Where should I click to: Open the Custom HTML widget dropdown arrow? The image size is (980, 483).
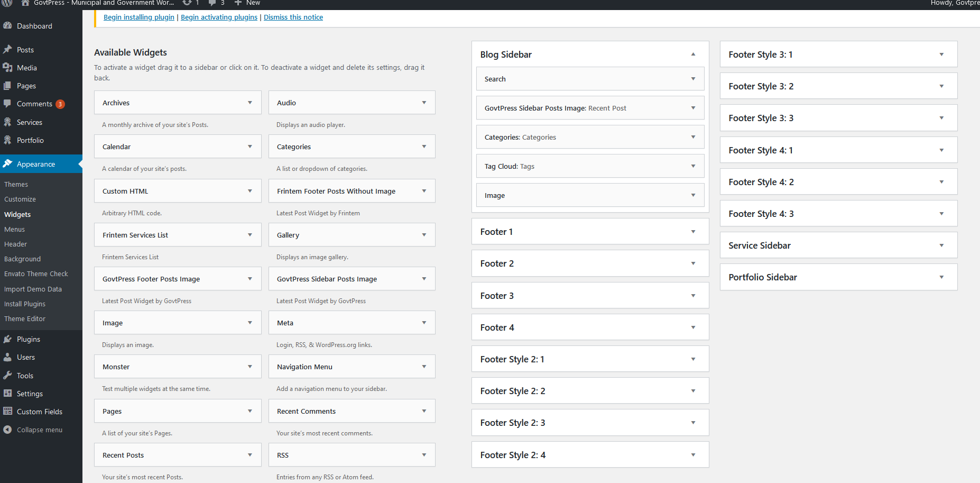pos(250,191)
